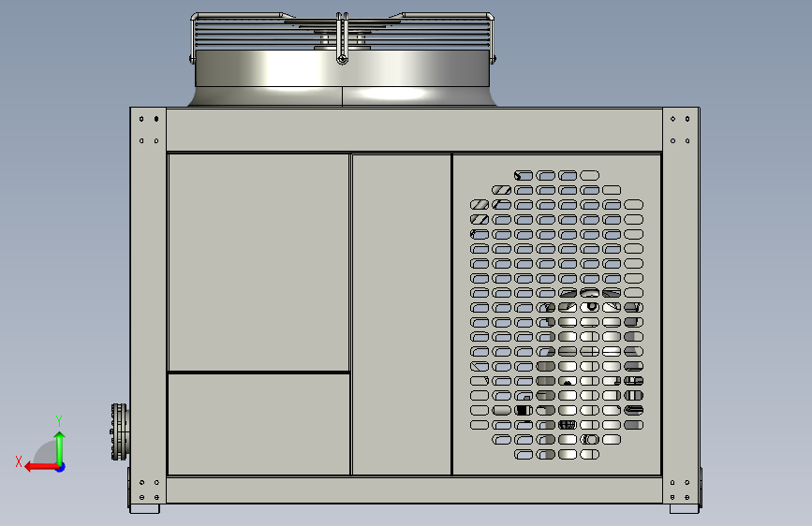Select the narrow middle cabinet panel
812x526 pixels.
tap(402, 314)
